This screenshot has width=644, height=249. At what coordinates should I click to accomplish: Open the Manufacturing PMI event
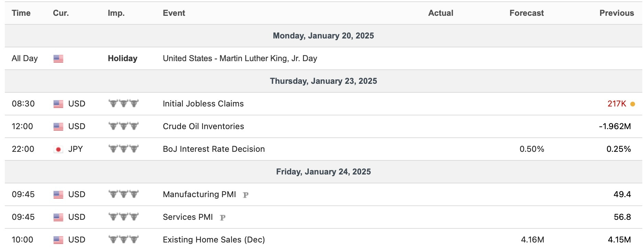click(199, 194)
